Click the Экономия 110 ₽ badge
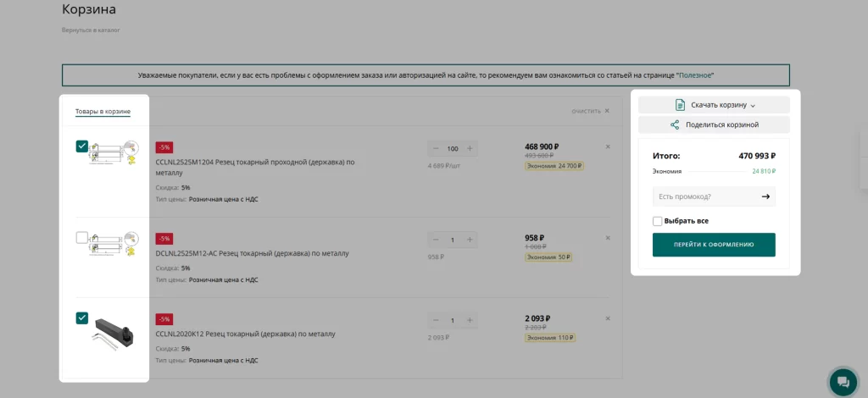The image size is (868, 398). (x=550, y=337)
